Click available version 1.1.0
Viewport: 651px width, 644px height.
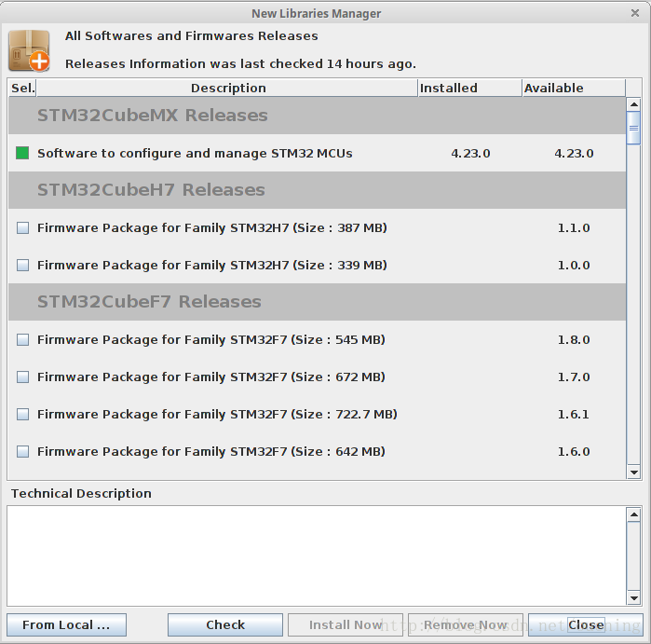pos(574,227)
